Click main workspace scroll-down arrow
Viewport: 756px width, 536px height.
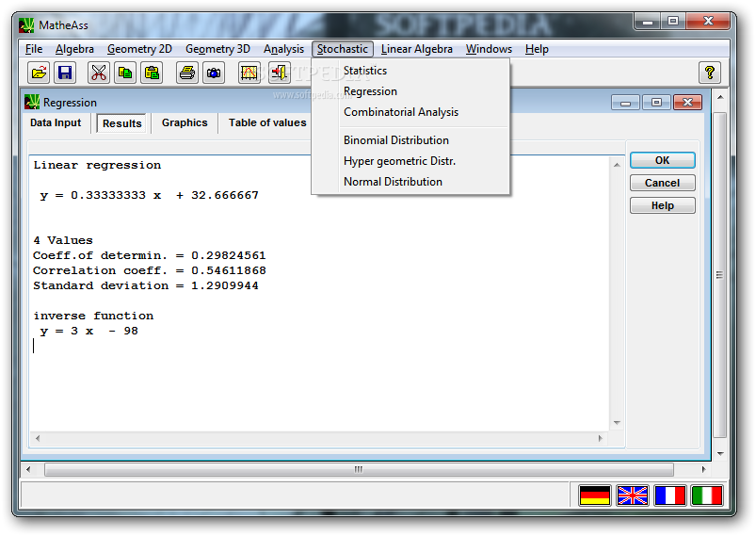pyautogui.click(x=720, y=453)
